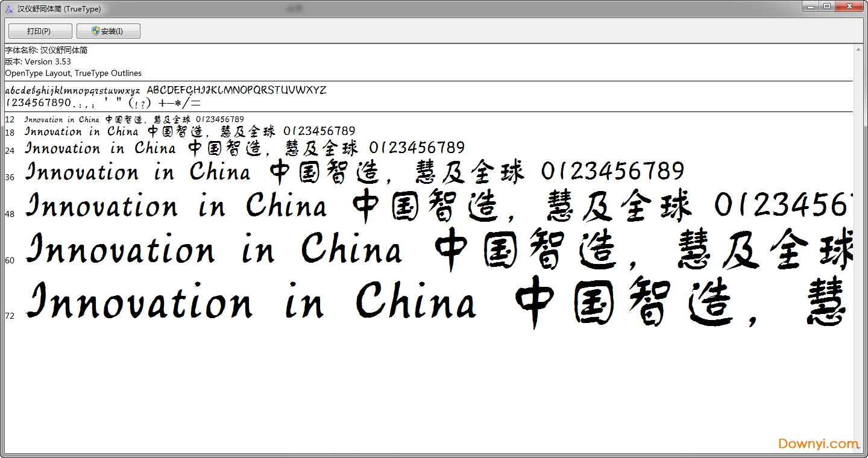Click the 'OpenType Layout, TrueType Outlines' line
The width and height of the screenshot is (868, 458).
(74, 73)
